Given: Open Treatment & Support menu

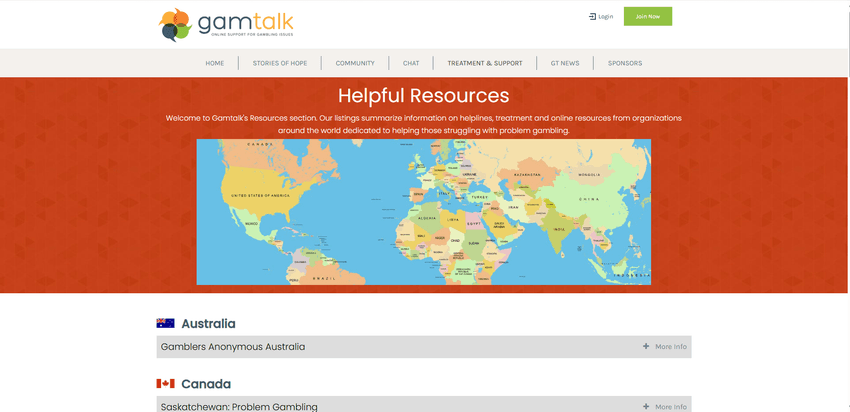Looking at the screenshot, I should (x=485, y=63).
